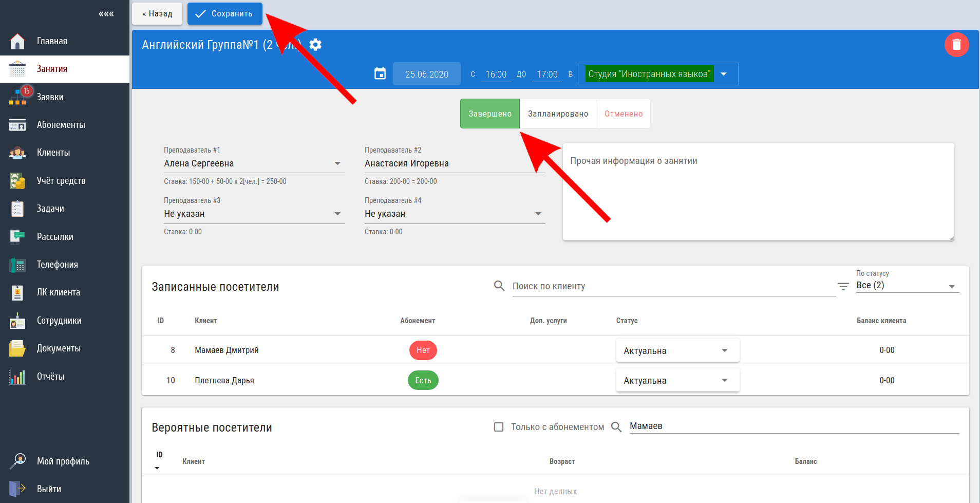
Task: Open lesson settings gear icon
Action: [x=315, y=45]
